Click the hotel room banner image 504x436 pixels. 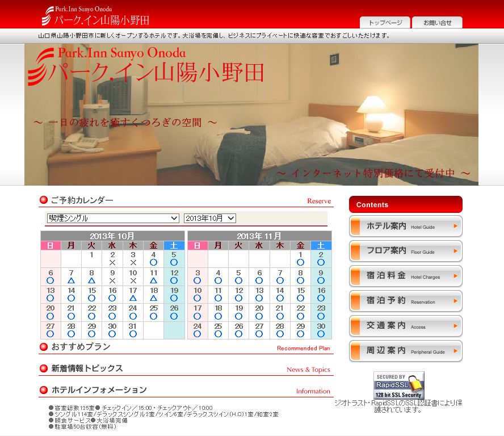pos(251,115)
